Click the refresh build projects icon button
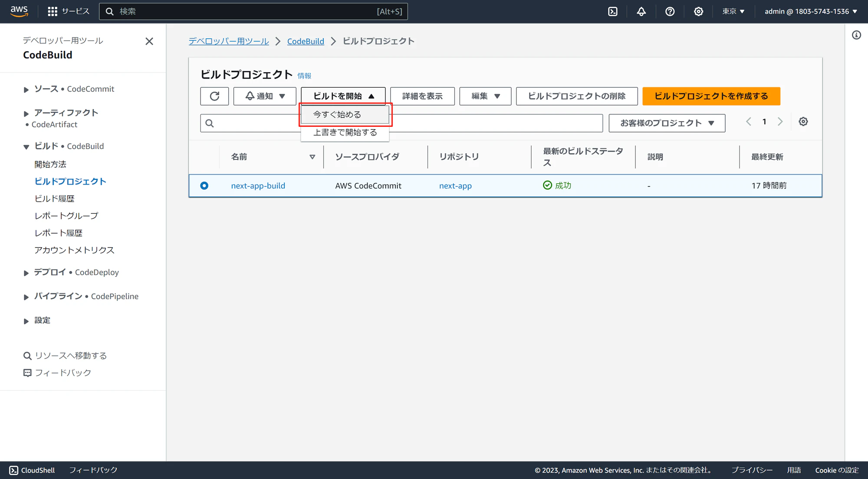Image resolution: width=868 pixels, height=479 pixels. point(214,96)
